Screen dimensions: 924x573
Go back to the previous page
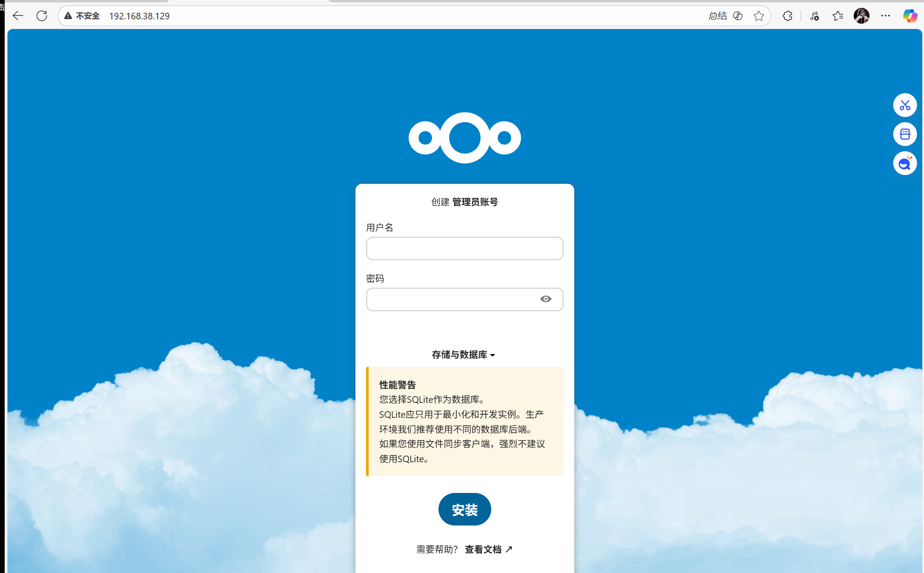18,16
